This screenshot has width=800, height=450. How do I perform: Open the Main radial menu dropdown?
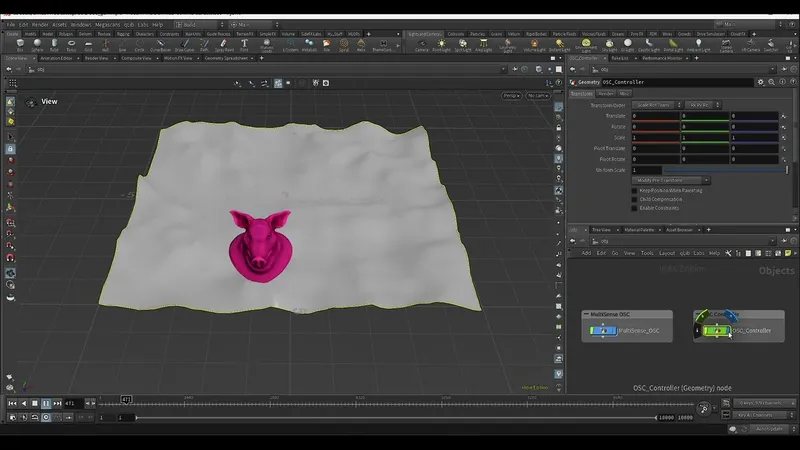254,24
